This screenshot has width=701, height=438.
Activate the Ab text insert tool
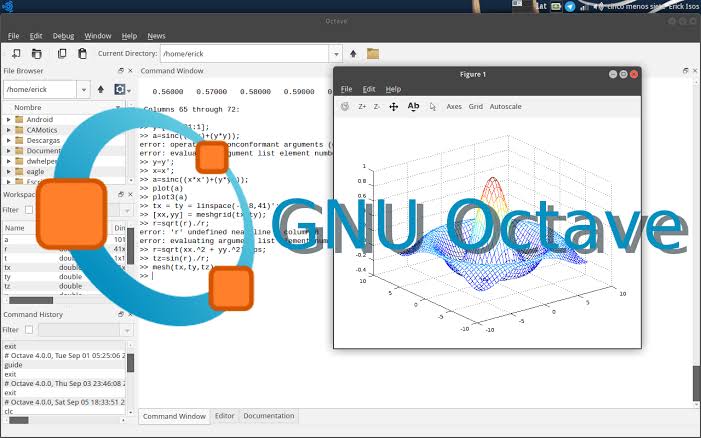(x=413, y=106)
